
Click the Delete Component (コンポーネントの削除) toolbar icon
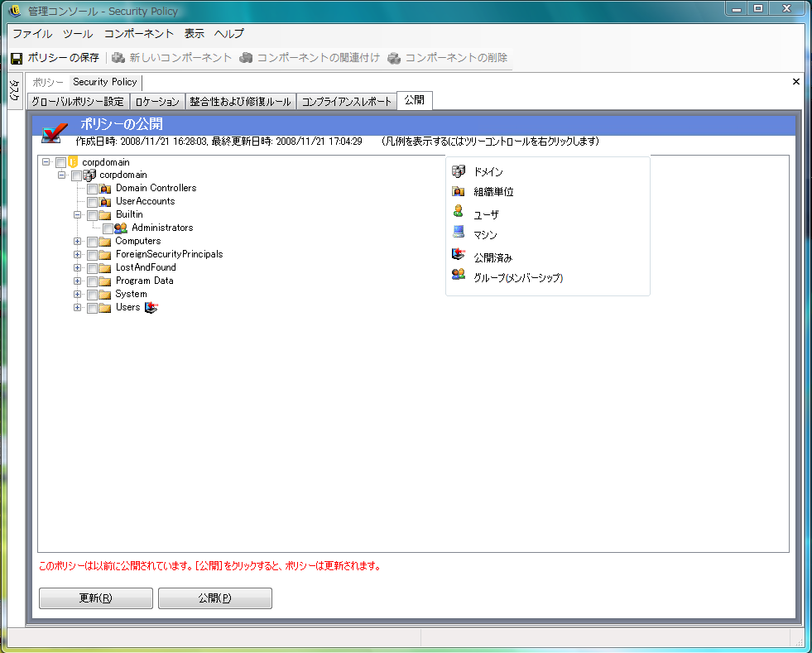393,57
